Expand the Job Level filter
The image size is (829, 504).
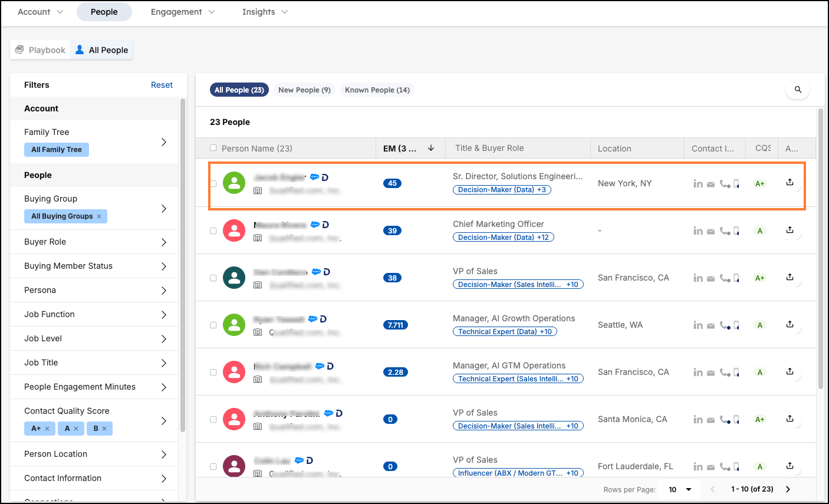pos(164,339)
